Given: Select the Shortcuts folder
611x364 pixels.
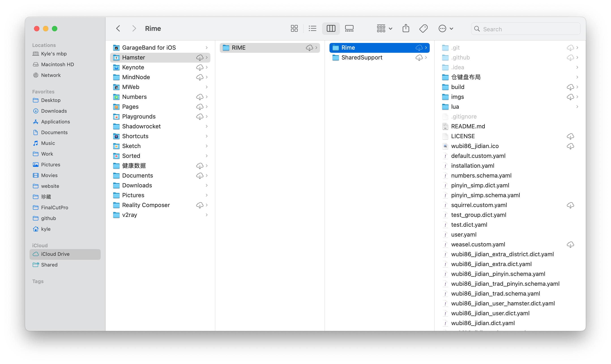Looking at the screenshot, I should (x=160, y=136).
